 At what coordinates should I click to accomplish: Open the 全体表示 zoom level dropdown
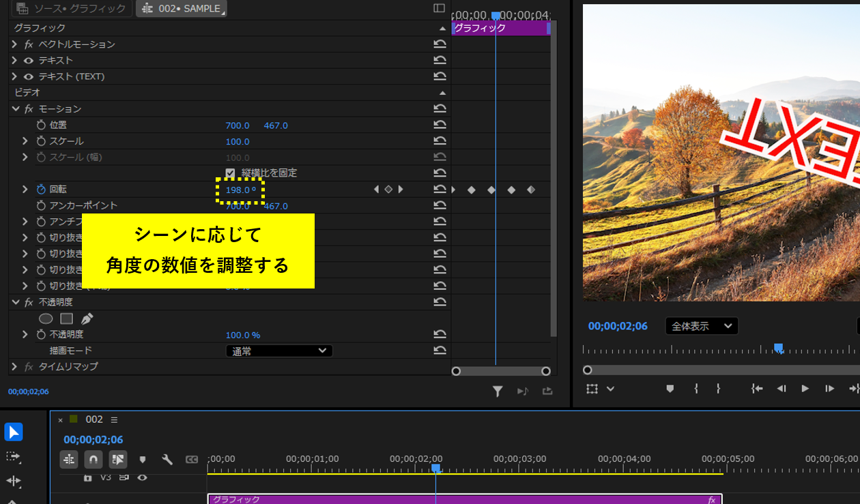[x=701, y=325]
